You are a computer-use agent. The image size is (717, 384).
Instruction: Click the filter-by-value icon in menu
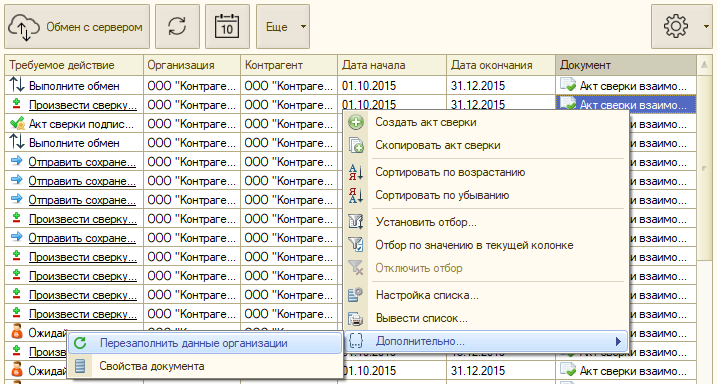(356, 245)
